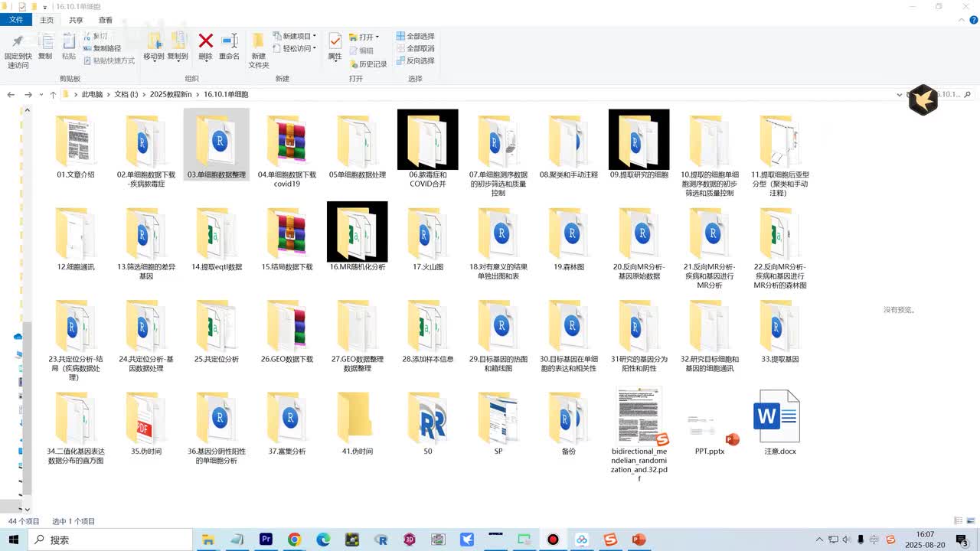The height and width of the screenshot is (551, 980).
Task: Open PowerPoint from the taskbar
Action: (x=639, y=540)
